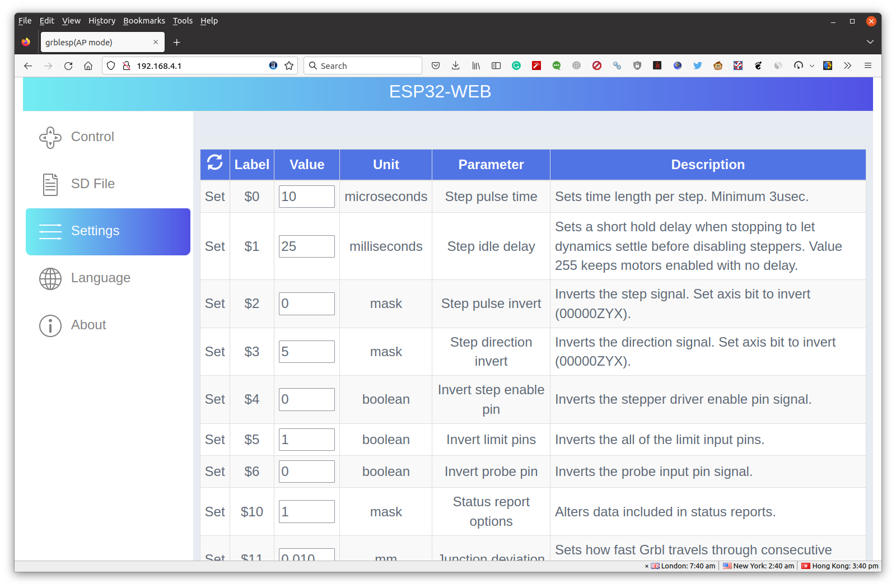The image size is (896, 588).
Task: Open the File menu
Action: [25, 21]
